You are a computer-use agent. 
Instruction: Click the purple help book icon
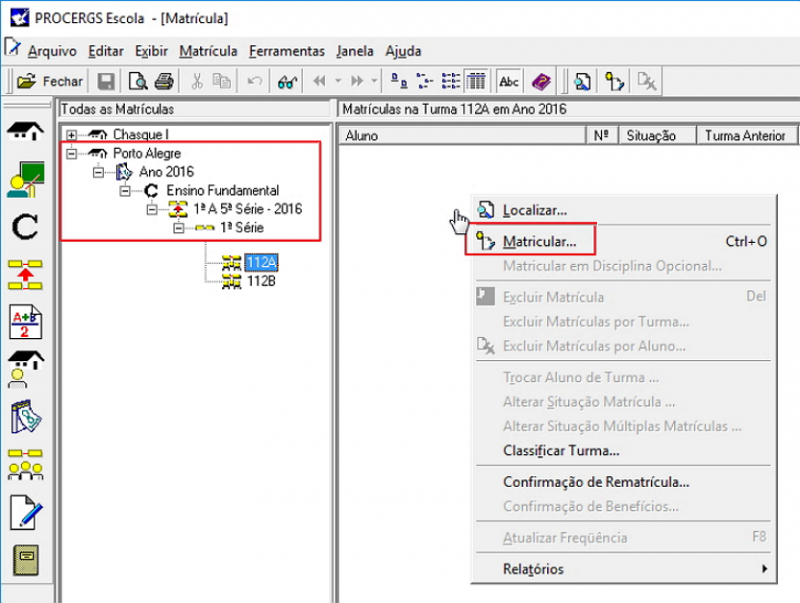(541, 81)
